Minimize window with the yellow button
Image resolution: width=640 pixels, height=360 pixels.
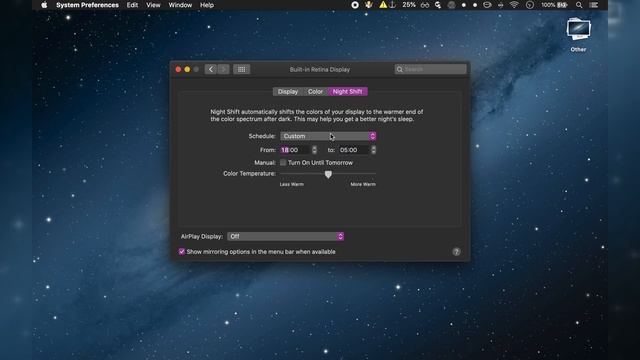(187, 69)
